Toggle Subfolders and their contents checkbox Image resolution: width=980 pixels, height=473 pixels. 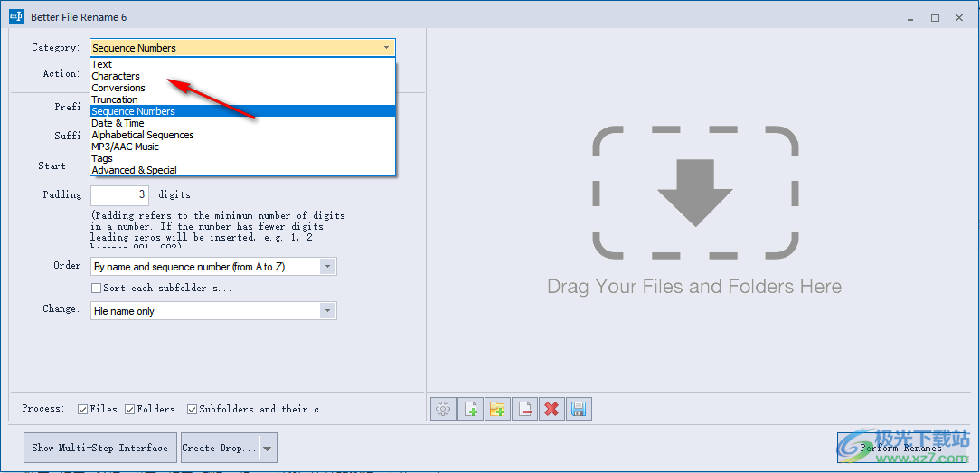point(192,410)
